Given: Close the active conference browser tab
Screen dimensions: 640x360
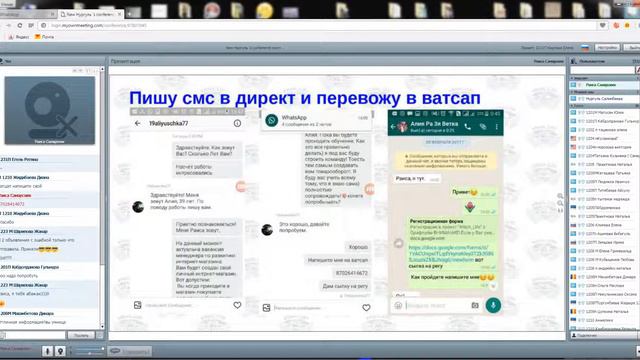Looking at the screenshot, I should pyautogui.click(x=119, y=14).
